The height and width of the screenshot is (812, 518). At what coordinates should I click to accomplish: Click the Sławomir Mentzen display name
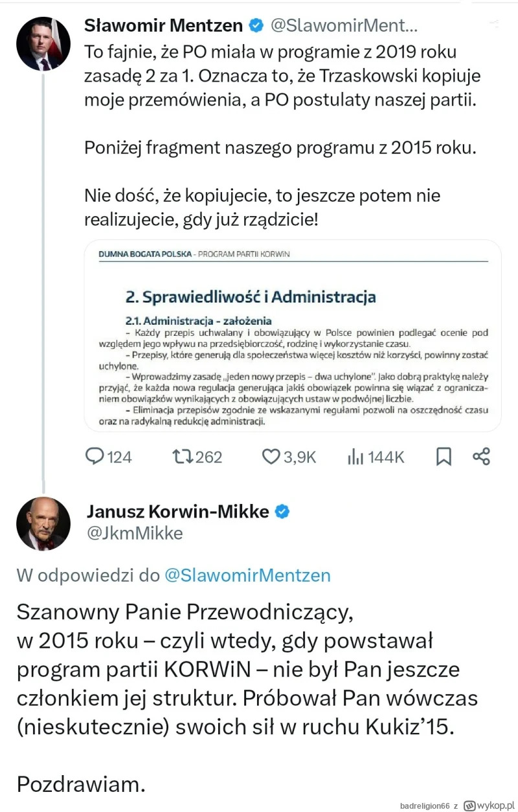pos(164,26)
